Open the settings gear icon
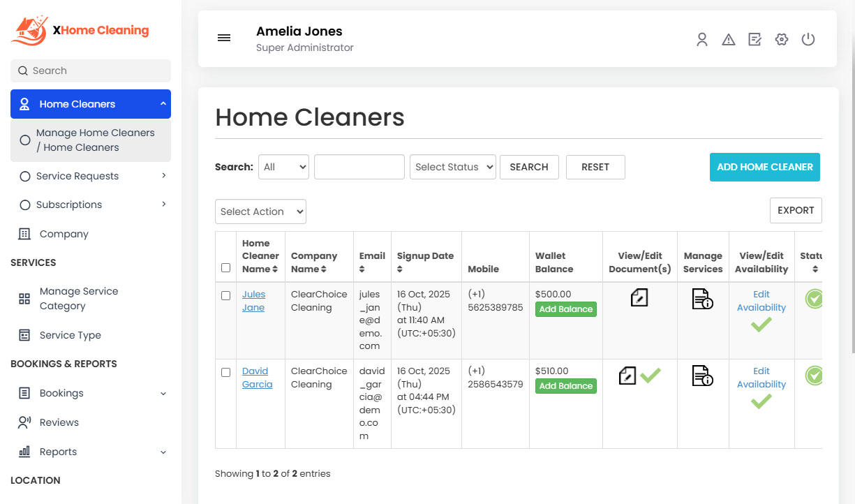 781,40
